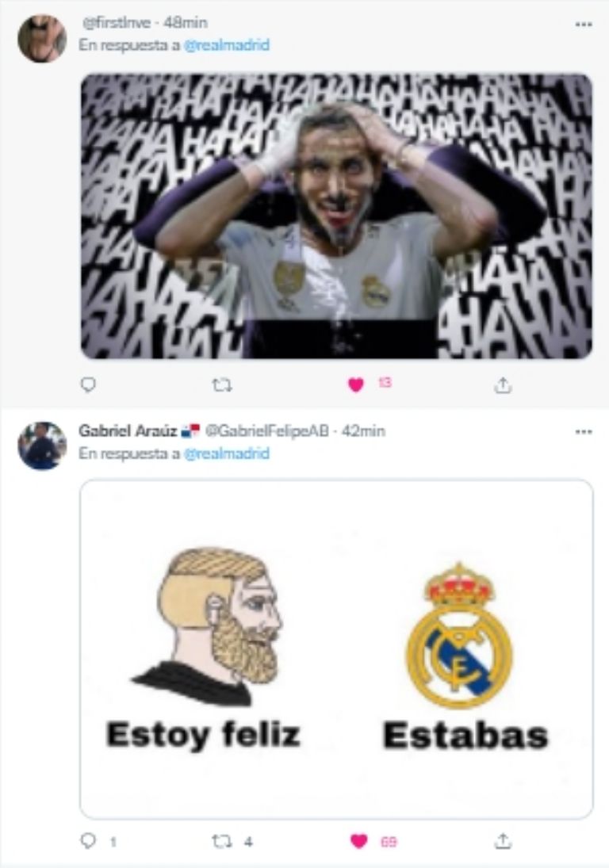Open the @firstlnve profile avatar
Viewport: 609px width, 868px height.
pos(42,38)
